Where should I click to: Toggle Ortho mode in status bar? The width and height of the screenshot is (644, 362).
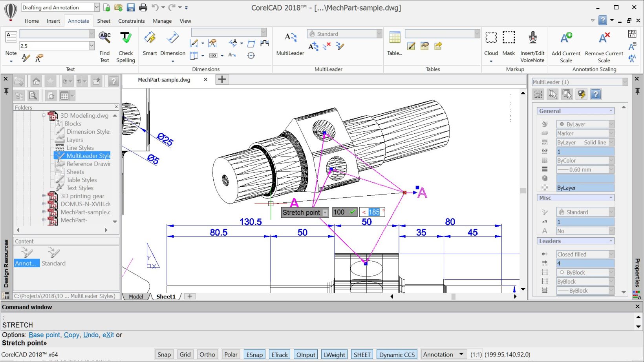[207, 355]
